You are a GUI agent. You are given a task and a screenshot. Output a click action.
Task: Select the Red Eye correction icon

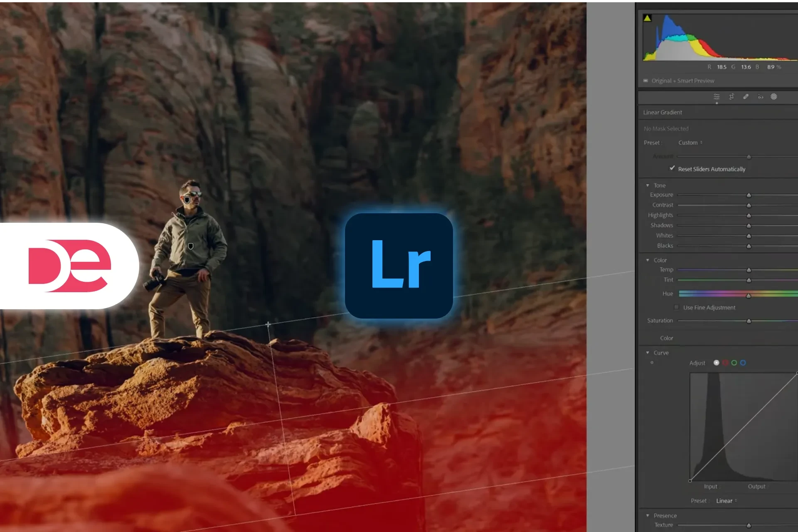point(761,96)
